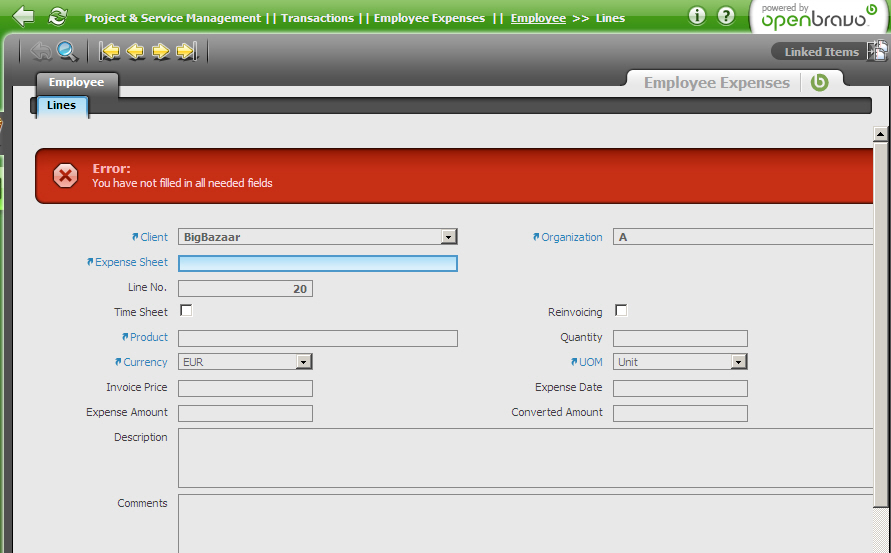Enable the Time Sheet checkbox
The image size is (891, 553).
click(186, 311)
